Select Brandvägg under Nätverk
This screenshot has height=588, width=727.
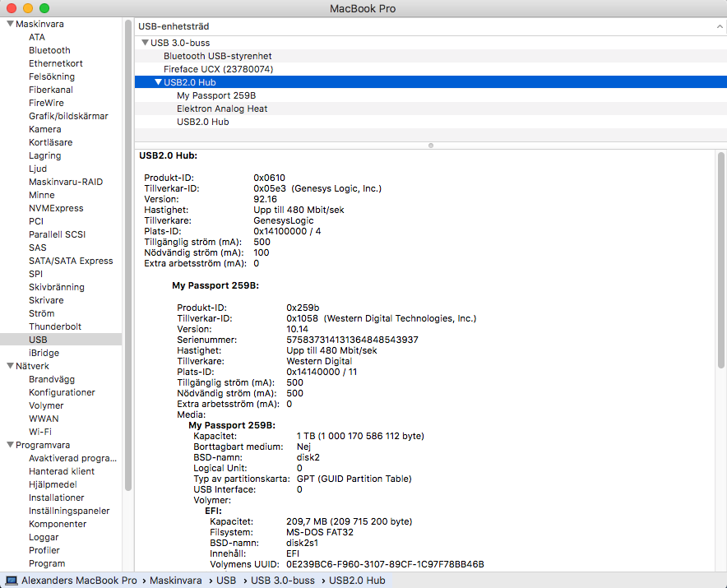point(52,379)
